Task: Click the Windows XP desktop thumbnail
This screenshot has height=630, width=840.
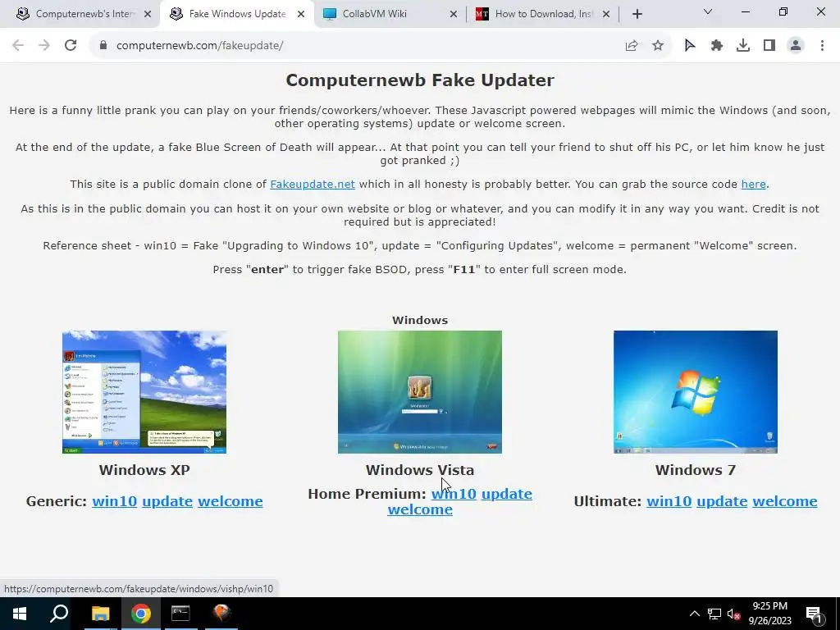Action: coord(144,391)
